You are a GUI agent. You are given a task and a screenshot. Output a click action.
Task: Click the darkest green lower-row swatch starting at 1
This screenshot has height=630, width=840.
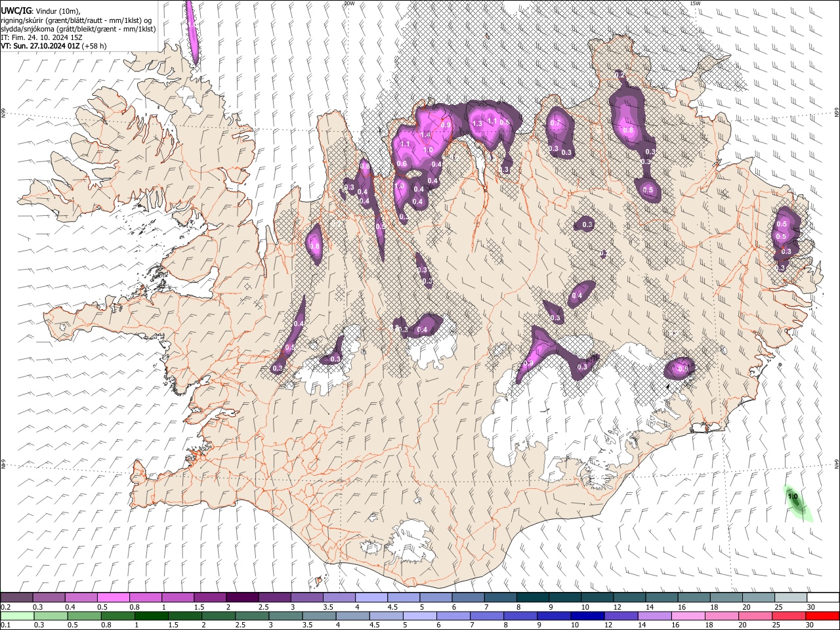[152, 616]
